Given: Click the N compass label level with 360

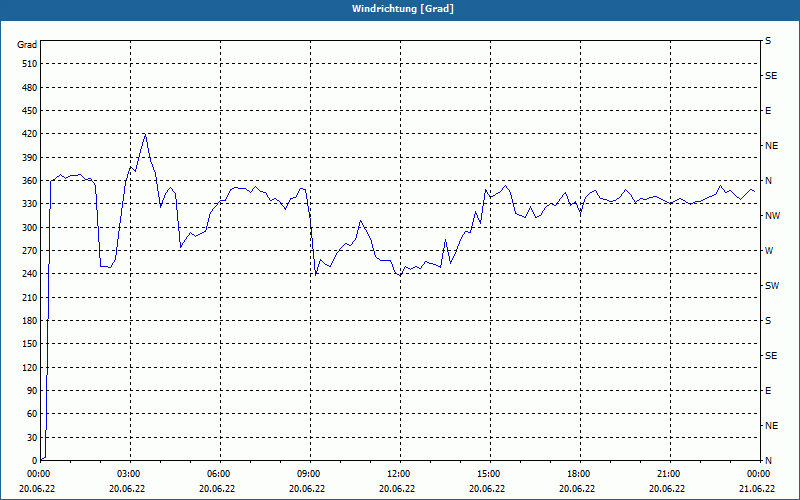Looking at the screenshot, I should [768, 181].
